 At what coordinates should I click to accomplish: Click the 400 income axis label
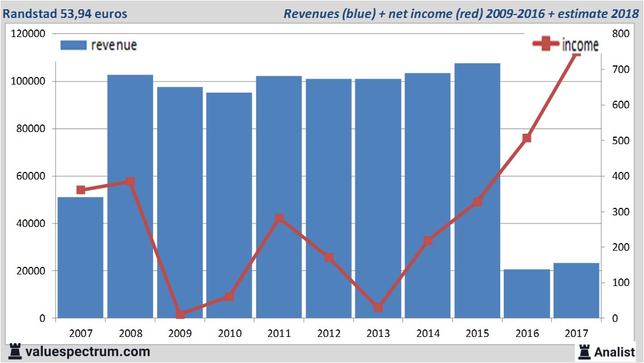[621, 176]
